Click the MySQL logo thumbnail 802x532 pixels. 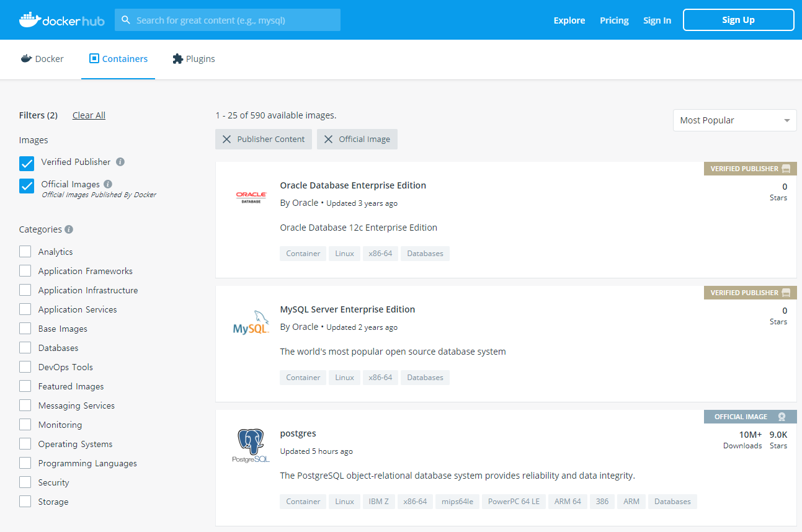point(251,323)
